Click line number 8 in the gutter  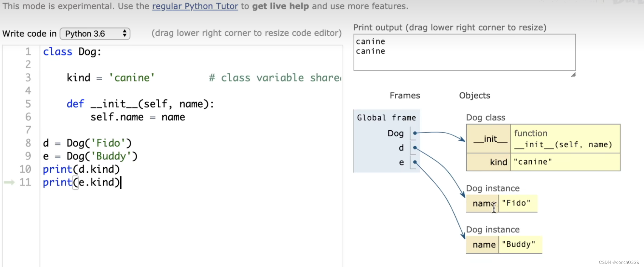pyautogui.click(x=28, y=143)
